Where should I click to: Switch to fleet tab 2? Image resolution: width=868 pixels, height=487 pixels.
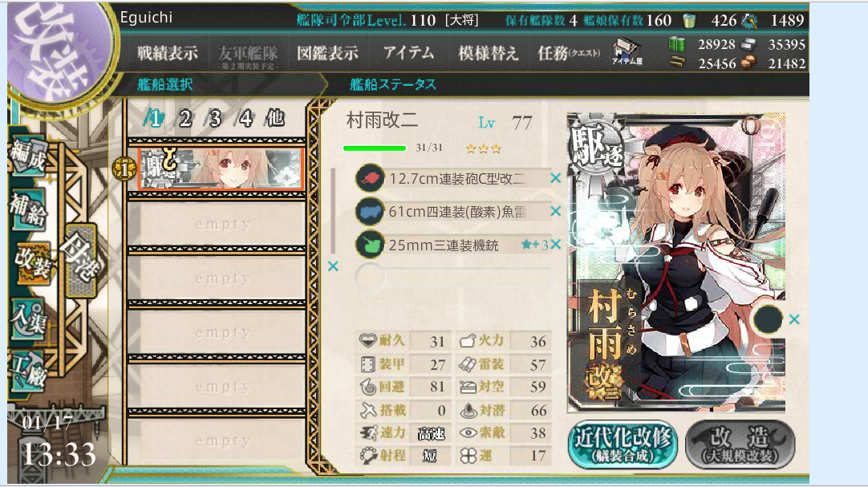(185, 118)
